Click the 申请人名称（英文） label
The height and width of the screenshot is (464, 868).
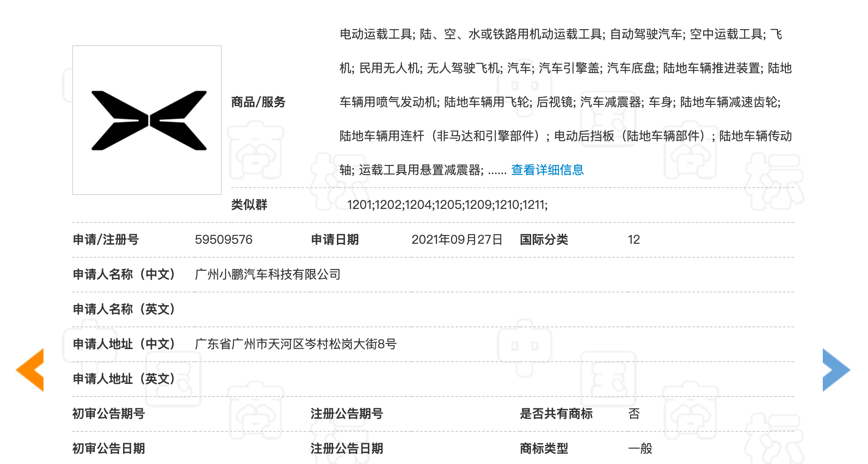(x=124, y=309)
